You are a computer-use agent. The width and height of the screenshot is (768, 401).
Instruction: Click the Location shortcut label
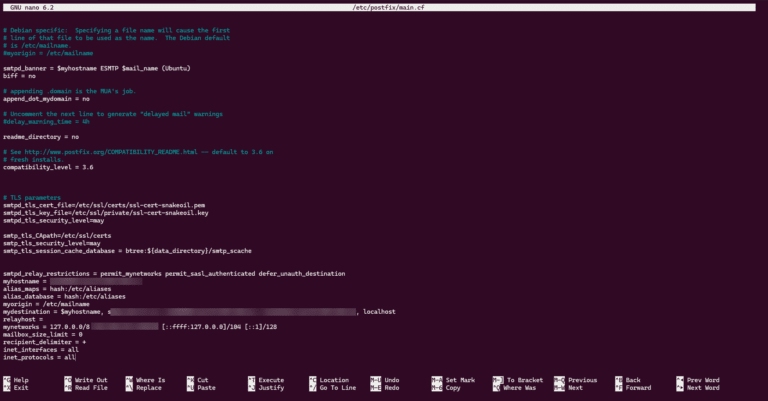334,380
